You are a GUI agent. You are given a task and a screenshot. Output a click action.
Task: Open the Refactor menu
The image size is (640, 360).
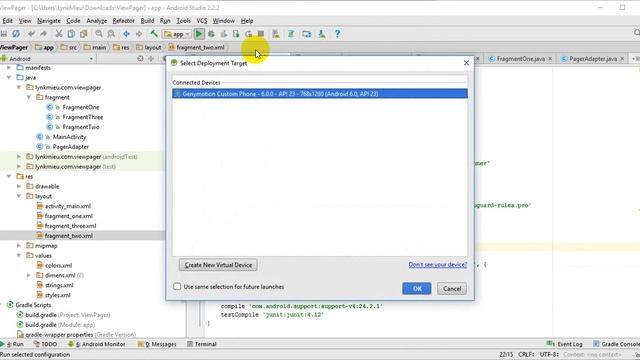[x=123, y=21]
